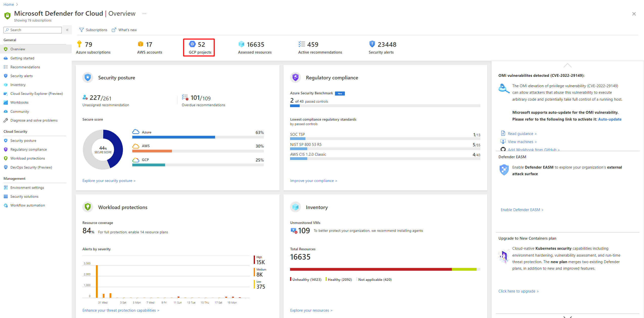Open the Subscriptions filter
This screenshot has width=644, height=318.
93,30
